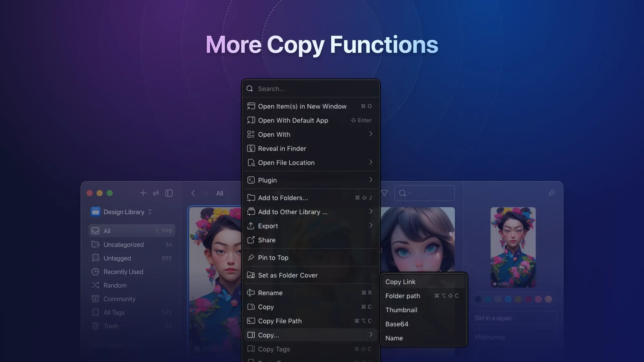644x362 pixels.
Task: Open All Tags in the sidebar
Action: [x=132, y=312]
